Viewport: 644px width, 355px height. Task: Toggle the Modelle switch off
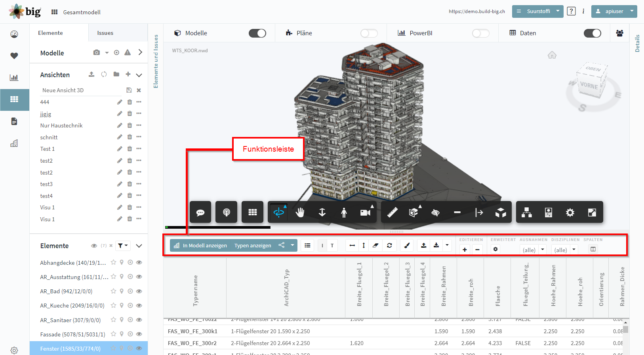pos(257,33)
